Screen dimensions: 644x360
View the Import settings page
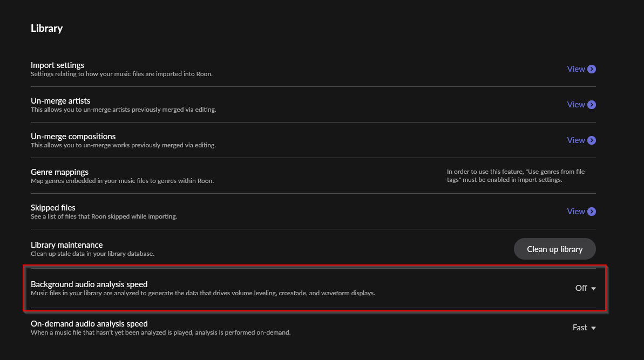point(576,69)
